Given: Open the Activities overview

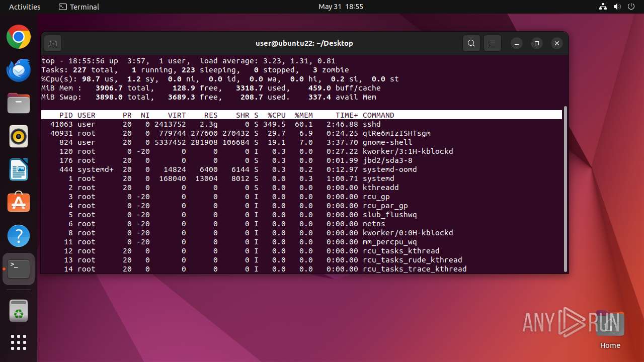Looking at the screenshot, I should pos(25,7).
